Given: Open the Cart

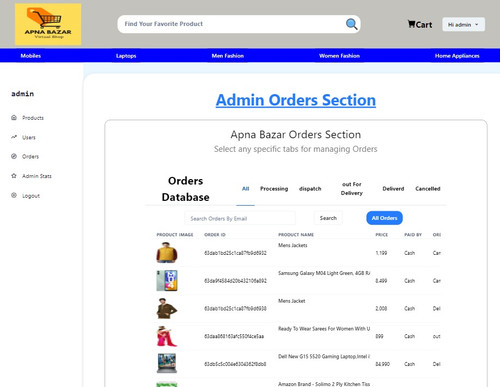Looking at the screenshot, I should click(x=420, y=24).
